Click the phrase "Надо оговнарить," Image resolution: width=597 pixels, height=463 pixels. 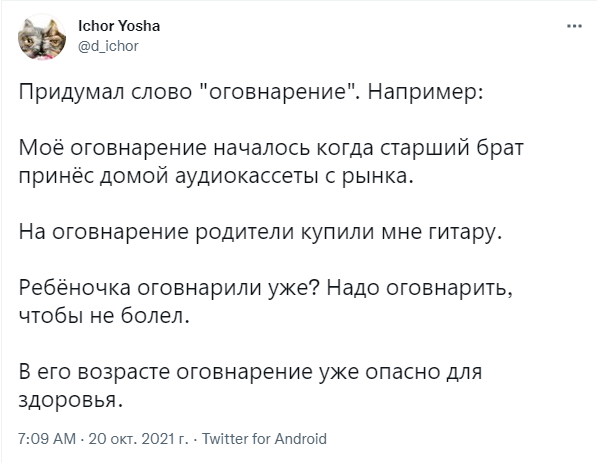419,288
